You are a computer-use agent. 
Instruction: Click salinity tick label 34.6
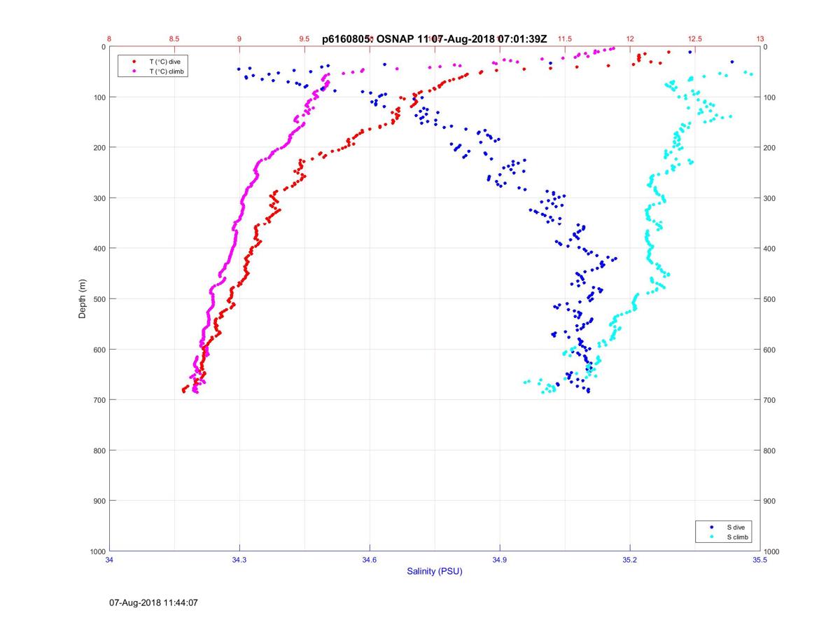click(x=370, y=560)
